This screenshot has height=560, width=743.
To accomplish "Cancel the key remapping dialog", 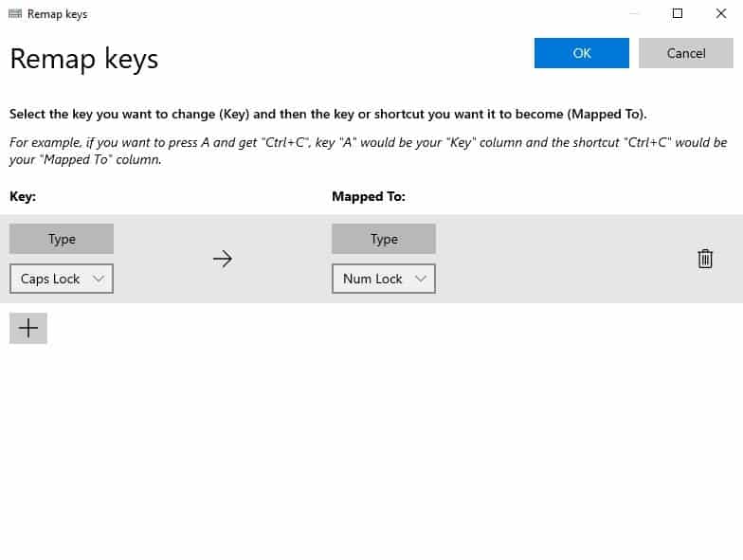I will point(686,53).
